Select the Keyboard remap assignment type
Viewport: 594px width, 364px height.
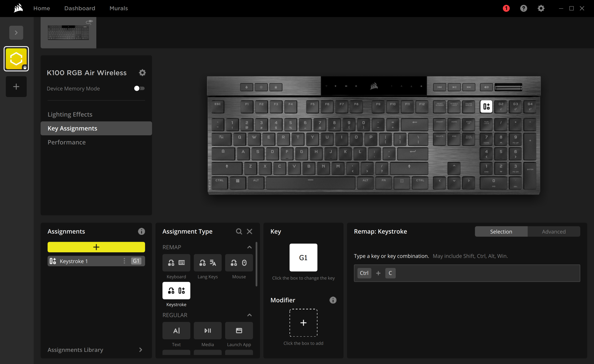176,263
